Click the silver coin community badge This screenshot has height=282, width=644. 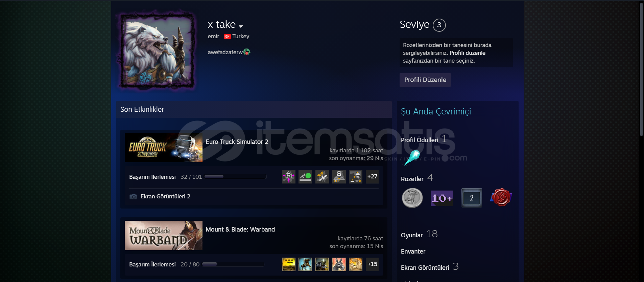pyautogui.click(x=412, y=198)
